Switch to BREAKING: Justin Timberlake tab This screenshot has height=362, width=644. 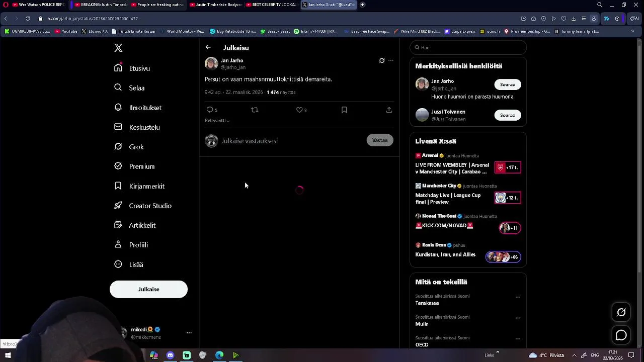click(101, 5)
